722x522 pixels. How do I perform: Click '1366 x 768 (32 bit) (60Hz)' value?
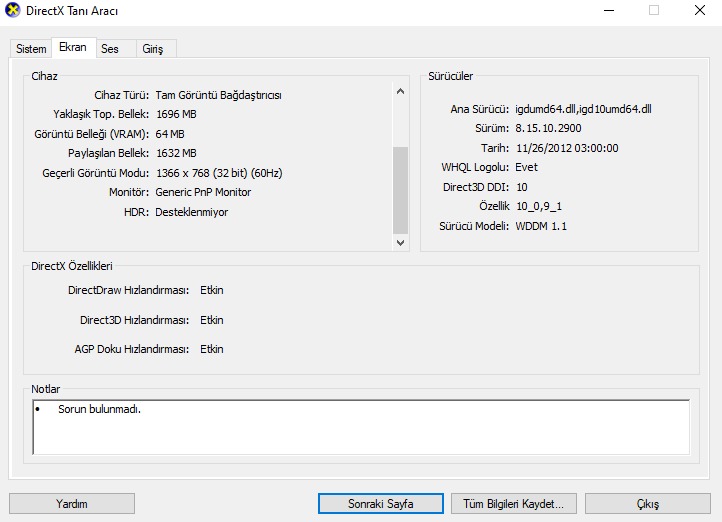coord(220,173)
